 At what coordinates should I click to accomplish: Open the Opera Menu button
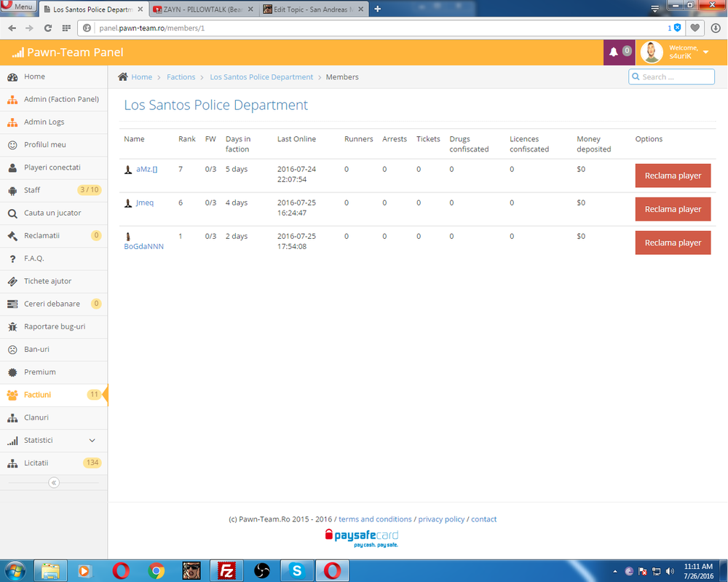tap(17, 6)
